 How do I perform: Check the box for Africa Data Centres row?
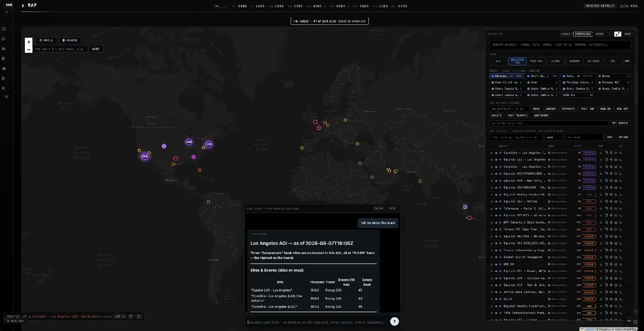coord(491,292)
